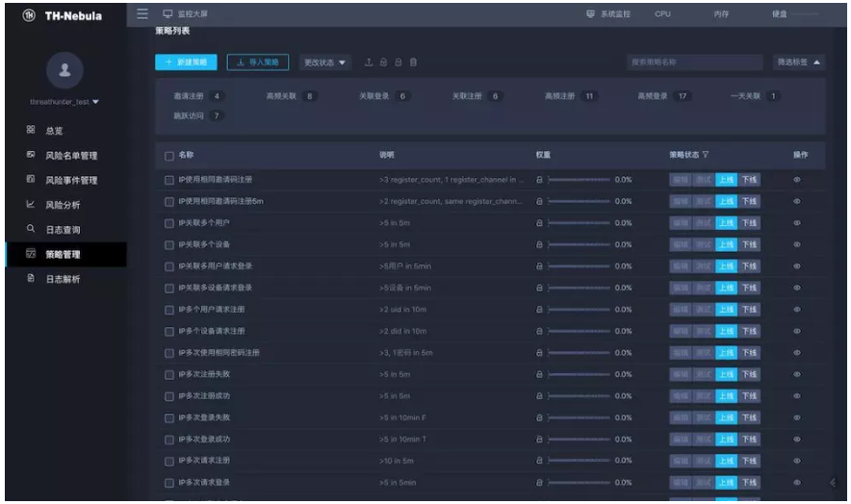The width and height of the screenshot is (851, 504).
Task: Click the TH-Nebula logo icon
Action: [x=29, y=15]
